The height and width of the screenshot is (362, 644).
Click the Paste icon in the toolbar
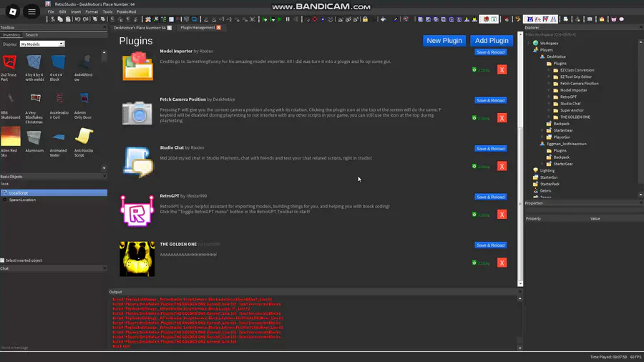(x=68, y=19)
